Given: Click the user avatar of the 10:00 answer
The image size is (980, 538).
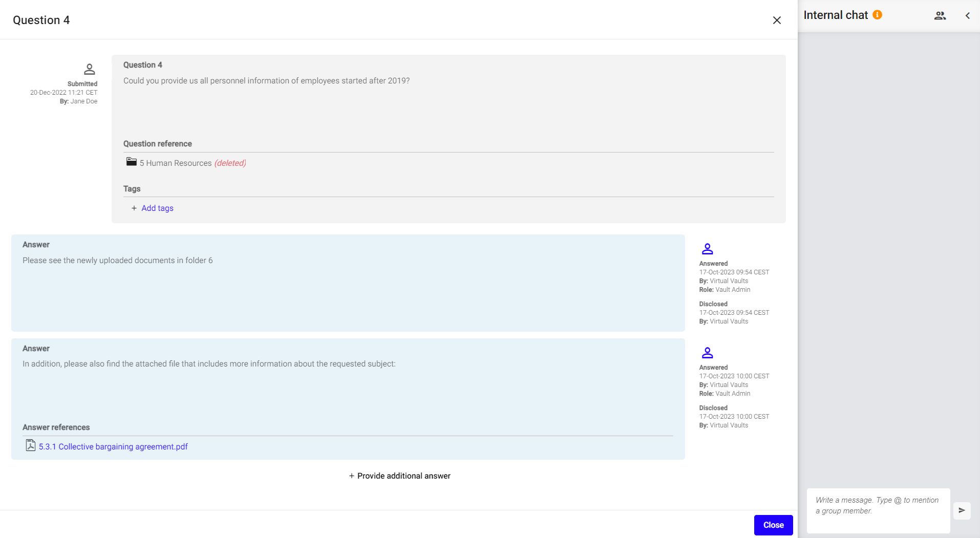Looking at the screenshot, I should 707,353.
